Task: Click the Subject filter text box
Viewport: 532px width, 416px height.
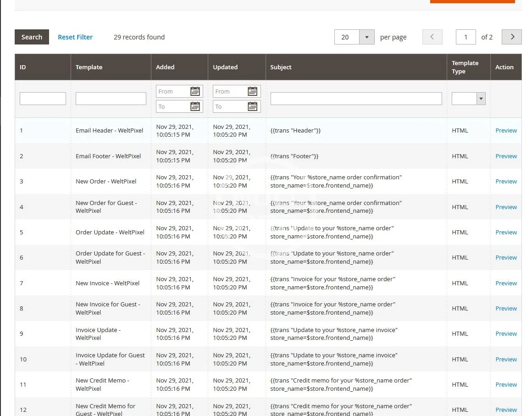Action: (356, 99)
